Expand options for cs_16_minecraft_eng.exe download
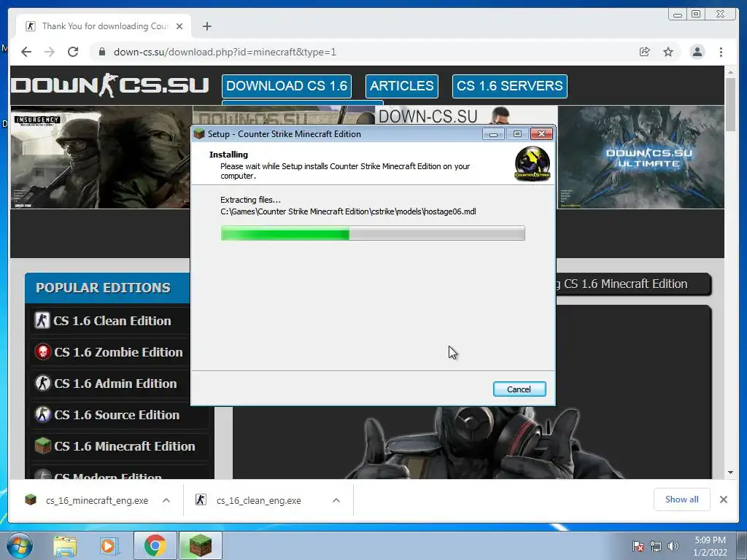 click(166, 500)
